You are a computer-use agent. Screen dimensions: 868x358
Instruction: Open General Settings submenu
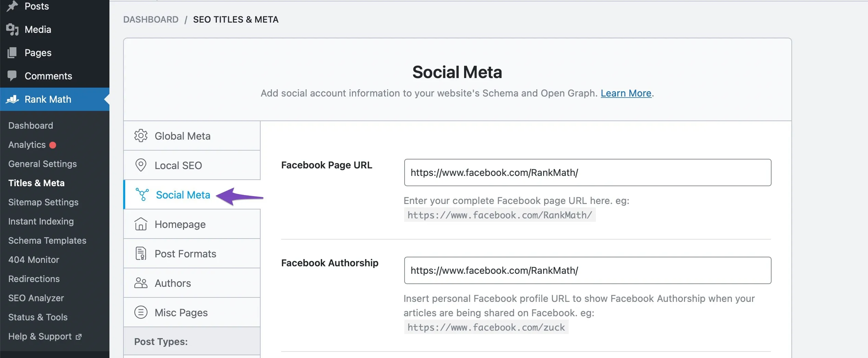42,164
